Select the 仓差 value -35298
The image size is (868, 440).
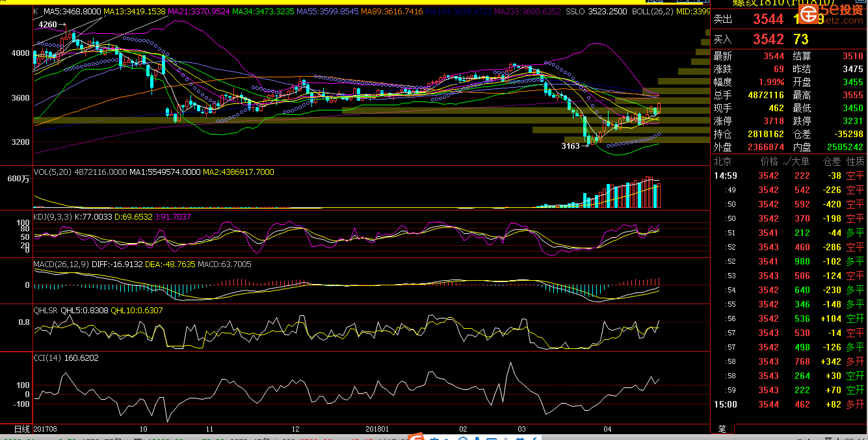coord(848,134)
